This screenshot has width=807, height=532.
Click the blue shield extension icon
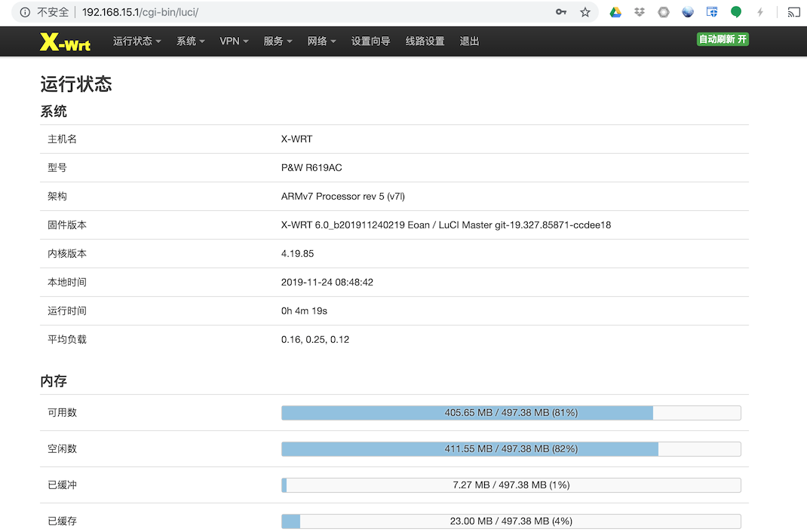pyautogui.click(x=711, y=12)
